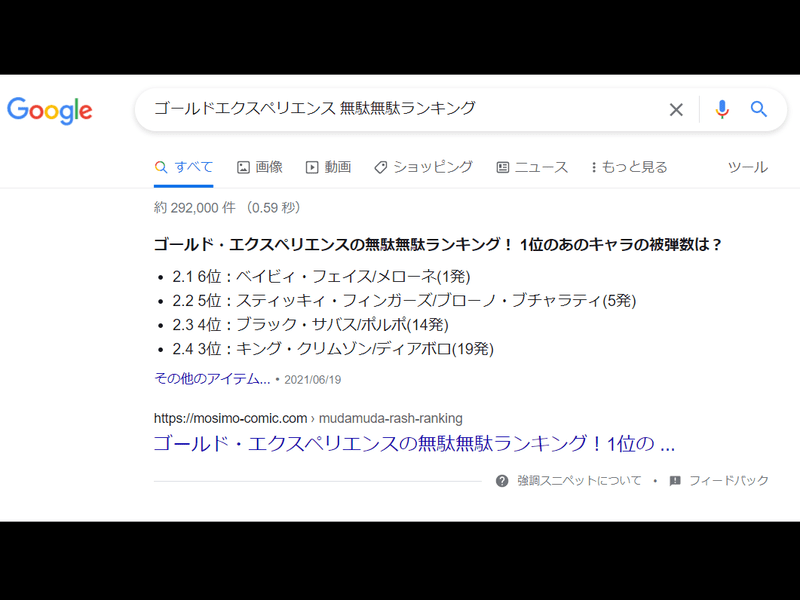Open the ツール options
This screenshot has width=800, height=600.
pos(747,167)
